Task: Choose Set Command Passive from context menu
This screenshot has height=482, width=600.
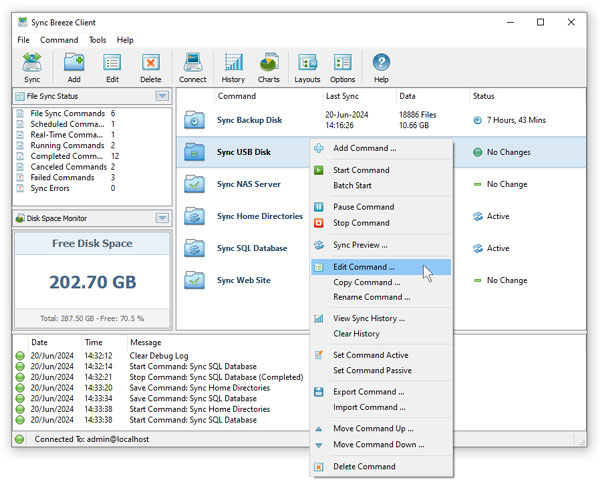Action: pyautogui.click(x=381, y=370)
